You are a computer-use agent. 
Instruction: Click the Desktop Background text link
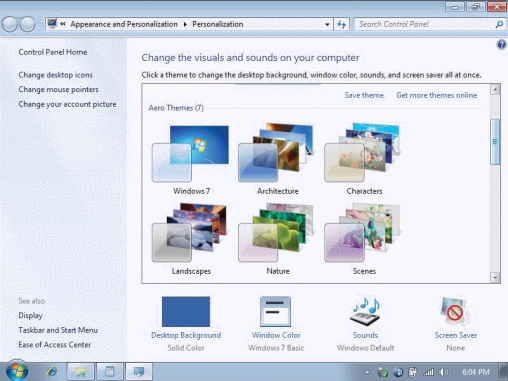point(186,335)
